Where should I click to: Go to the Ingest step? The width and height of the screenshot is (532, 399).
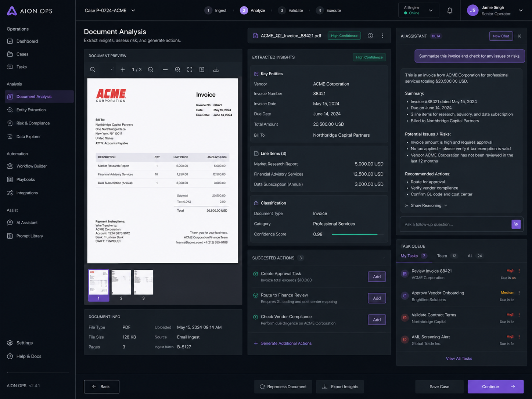[216, 11]
